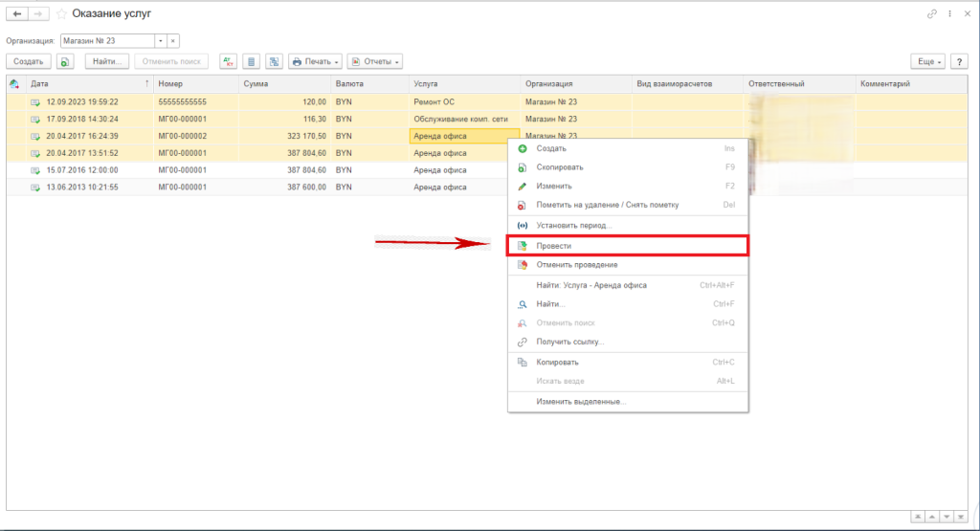The height and width of the screenshot is (531, 980).
Task: Select Провести in the context menu
Action: pyautogui.click(x=554, y=246)
